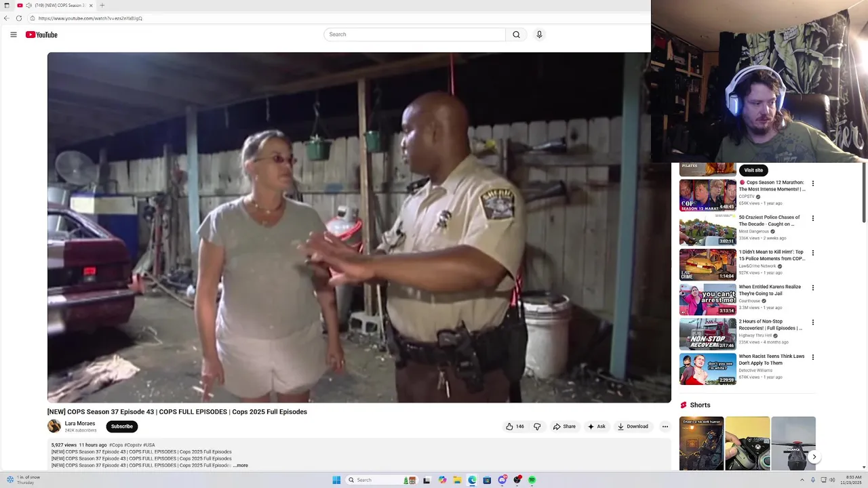
Task: Click the #Copstv hashtag link
Action: (133, 445)
